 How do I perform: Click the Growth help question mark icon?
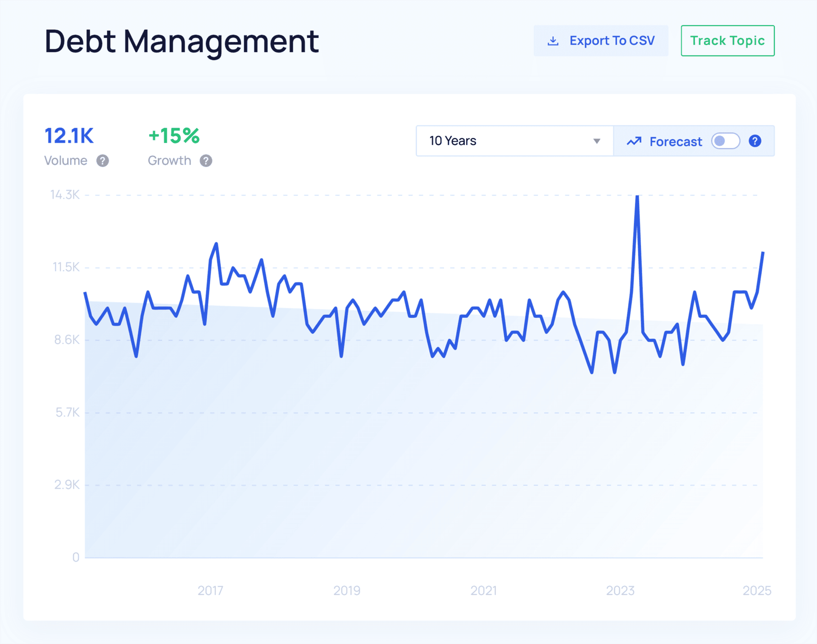click(x=206, y=161)
